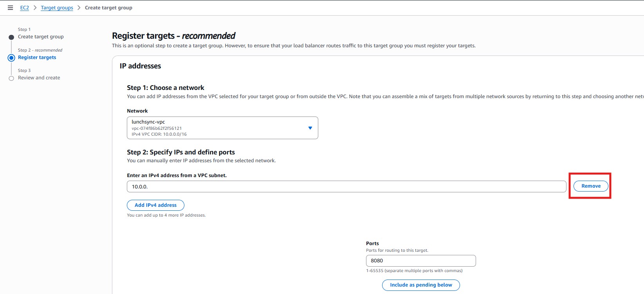Image resolution: width=644 pixels, height=294 pixels.
Task: Click Include as pending below
Action: 420,285
